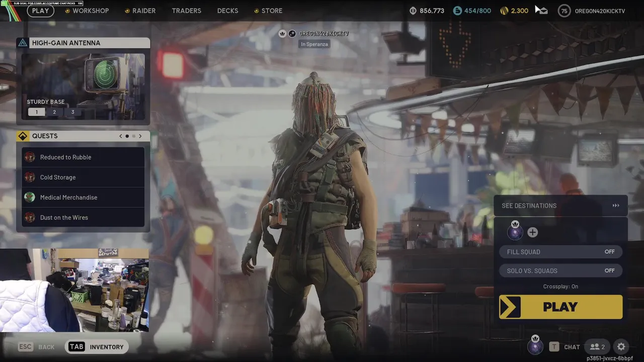
Task: Go to next quests page arrow
Action: tap(140, 136)
